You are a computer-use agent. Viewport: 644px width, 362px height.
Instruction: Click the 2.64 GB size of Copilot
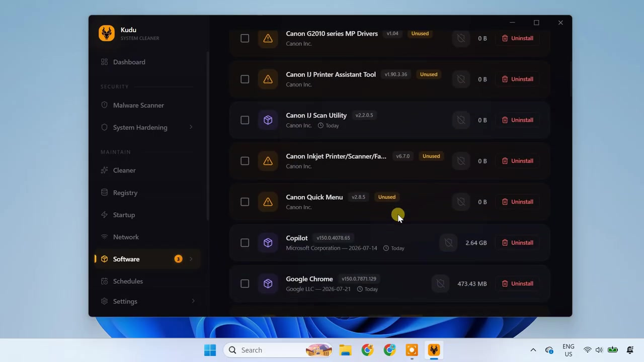(476, 243)
